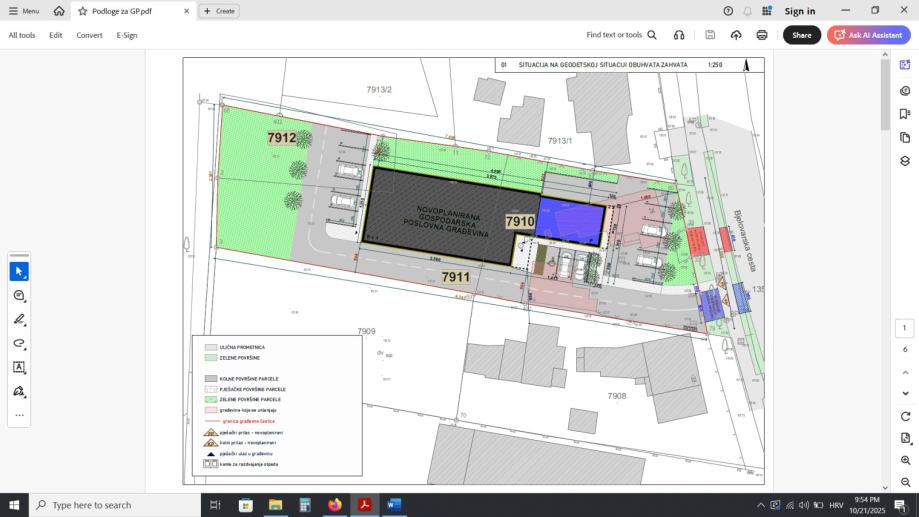Launch Ask AI Assistant
This screenshot has width=919, height=517.
pyautogui.click(x=869, y=35)
